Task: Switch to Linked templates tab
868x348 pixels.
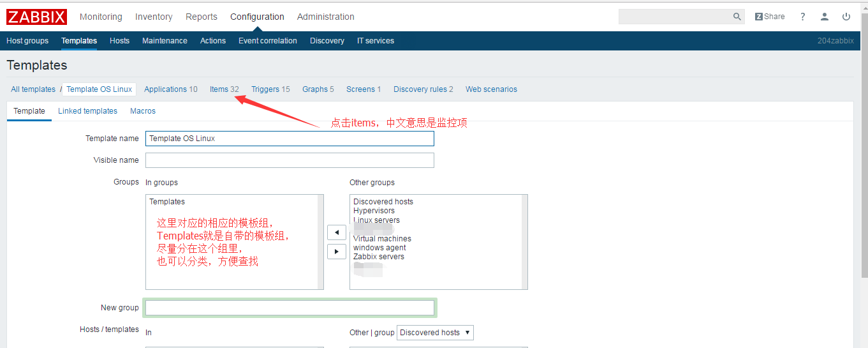Action: pos(87,111)
